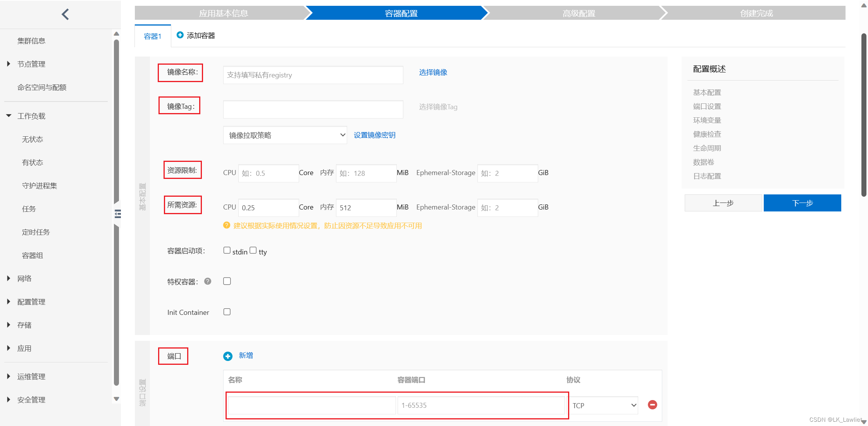Expand 节点管理 in the sidebar
868x426 pixels.
pos(9,64)
